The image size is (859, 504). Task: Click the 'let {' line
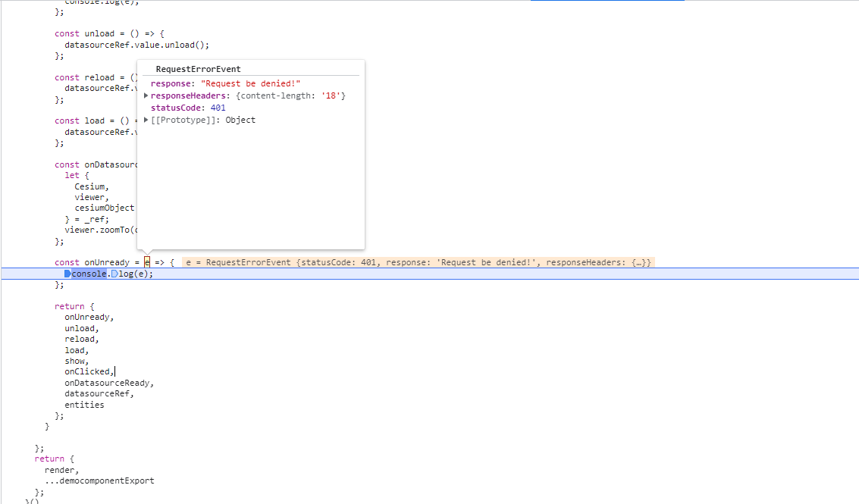tap(77, 175)
